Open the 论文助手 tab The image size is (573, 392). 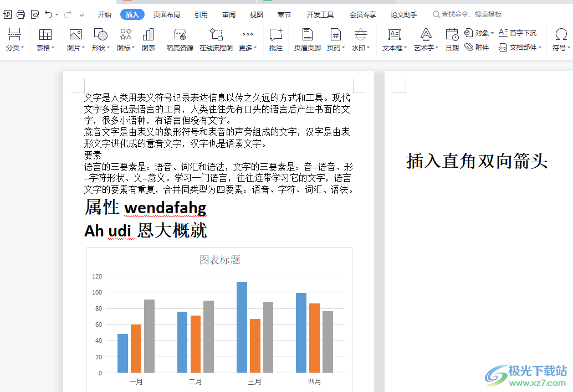pos(404,14)
